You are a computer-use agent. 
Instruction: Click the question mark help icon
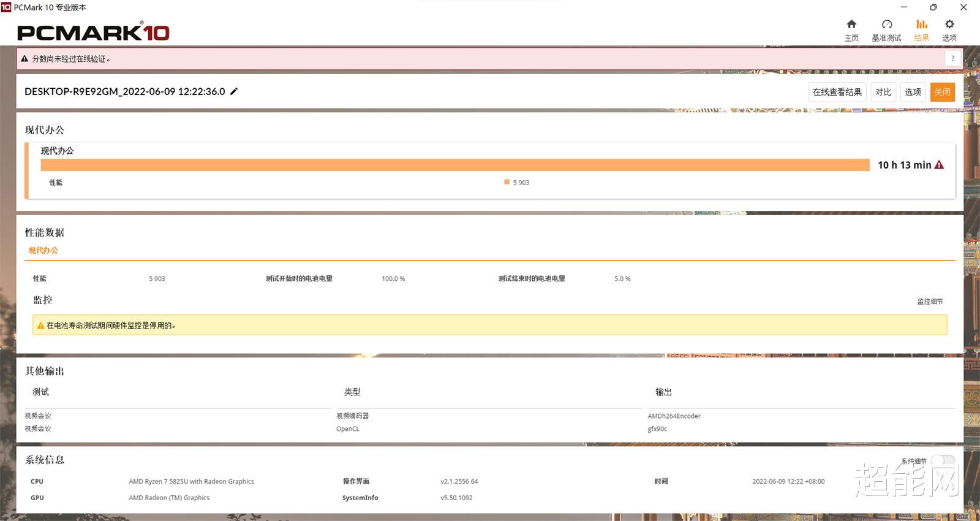coord(952,58)
